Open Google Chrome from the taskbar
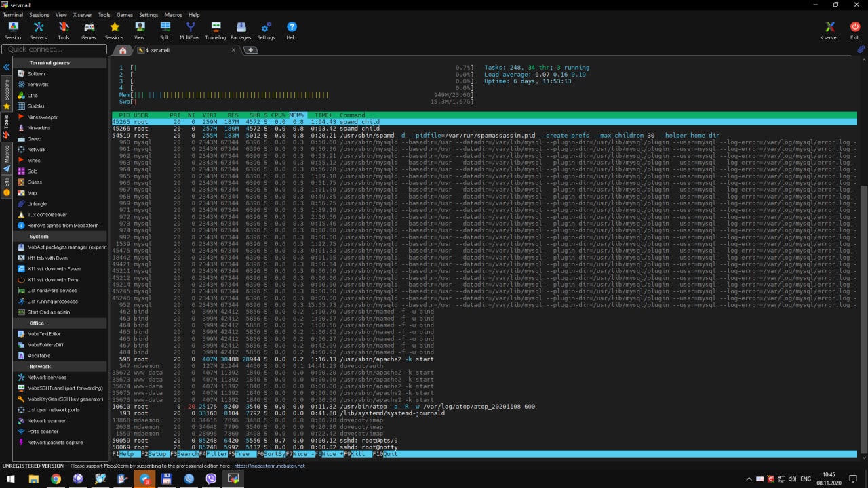The image size is (868, 488). [56, 479]
